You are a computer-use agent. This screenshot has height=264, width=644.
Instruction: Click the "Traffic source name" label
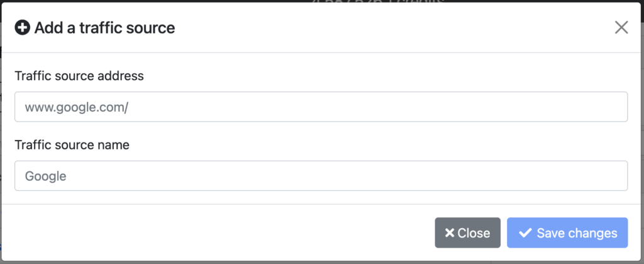(72, 145)
